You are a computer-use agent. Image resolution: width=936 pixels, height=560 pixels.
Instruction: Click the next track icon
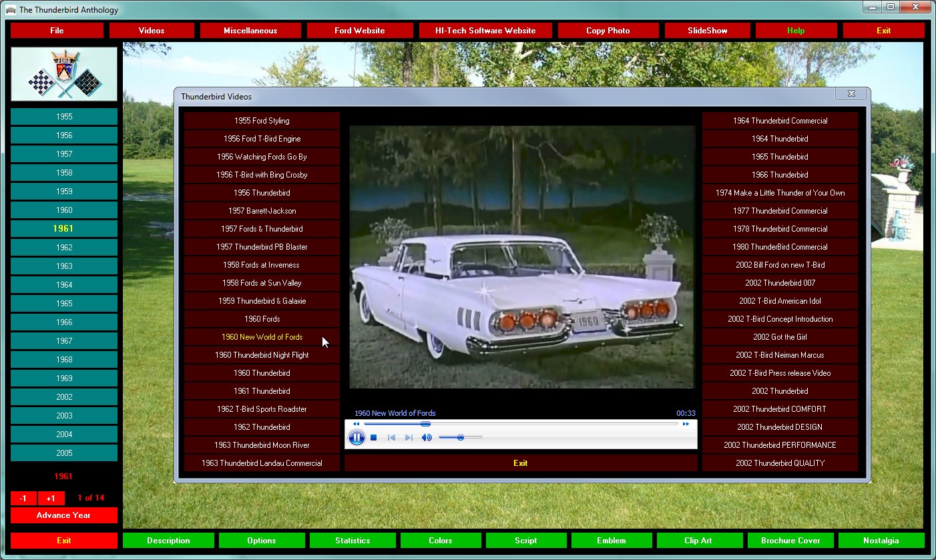pyautogui.click(x=409, y=438)
